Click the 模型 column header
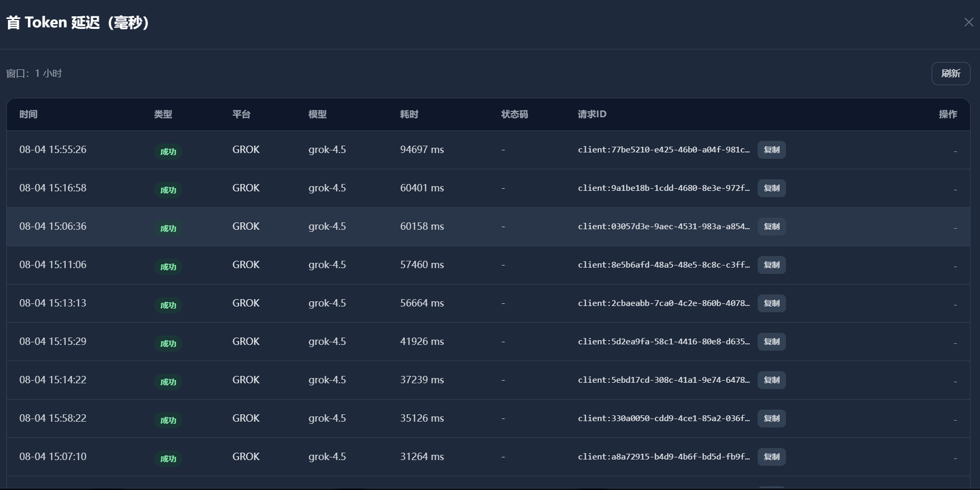The image size is (980, 490). (x=318, y=114)
